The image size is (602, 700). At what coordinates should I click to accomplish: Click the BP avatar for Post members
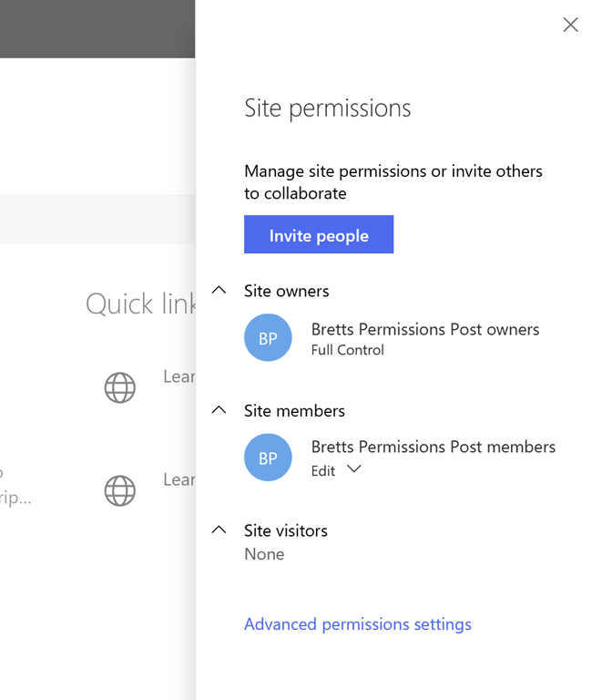pyautogui.click(x=268, y=458)
